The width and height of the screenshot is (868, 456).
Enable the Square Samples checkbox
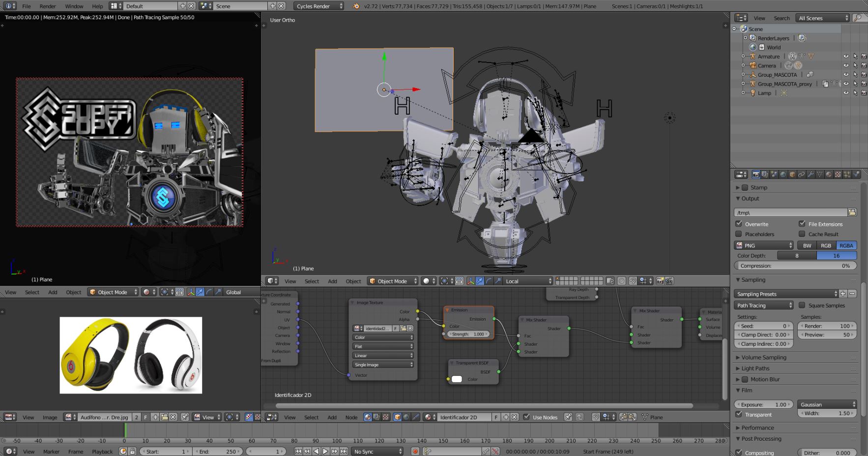pos(802,305)
